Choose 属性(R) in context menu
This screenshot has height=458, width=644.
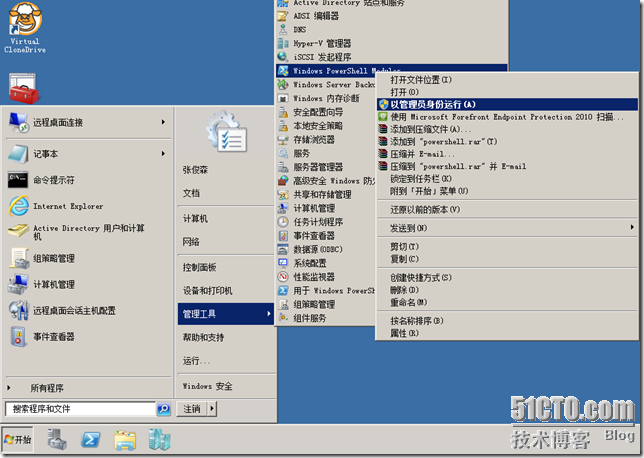point(405,333)
